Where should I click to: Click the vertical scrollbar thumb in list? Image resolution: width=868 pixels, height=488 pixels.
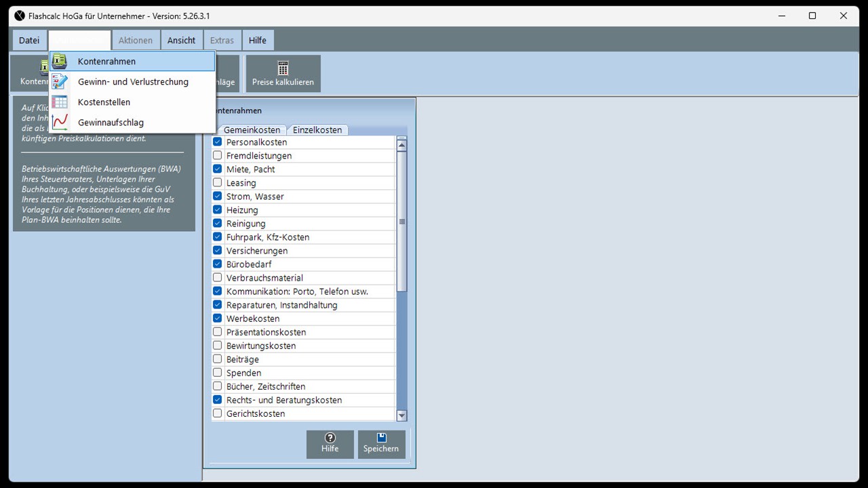point(401,222)
